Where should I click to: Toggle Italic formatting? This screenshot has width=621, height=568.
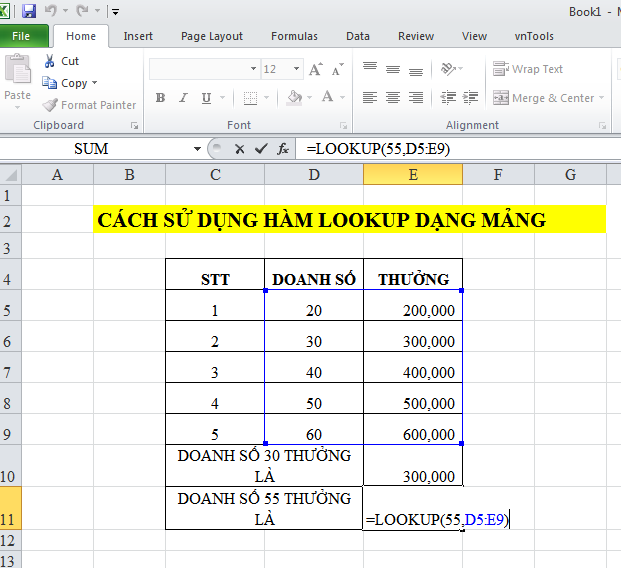click(x=183, y=98)
